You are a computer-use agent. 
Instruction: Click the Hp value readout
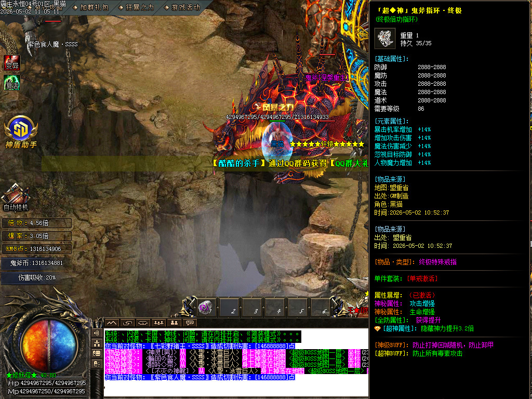tap(47, 383)
